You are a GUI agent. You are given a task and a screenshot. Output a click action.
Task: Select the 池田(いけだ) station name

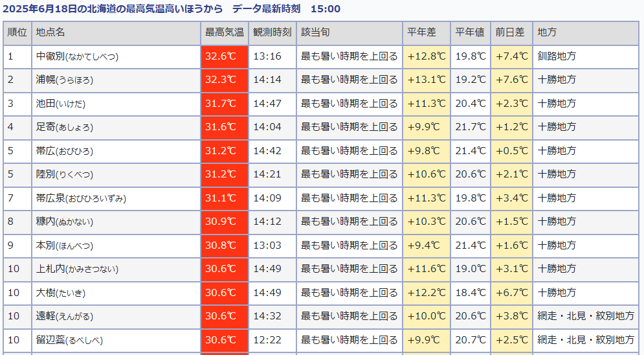[61, 104]
